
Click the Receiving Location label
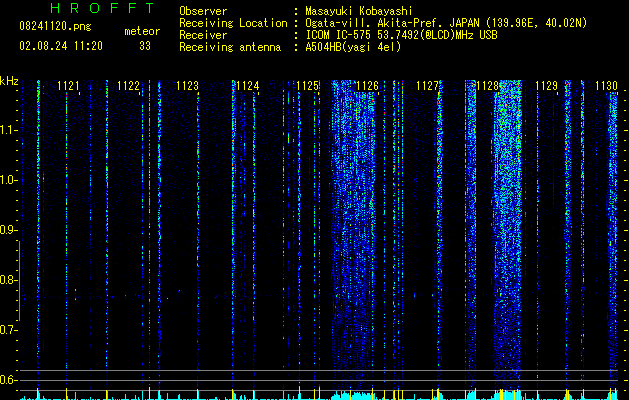click(233, 23)
